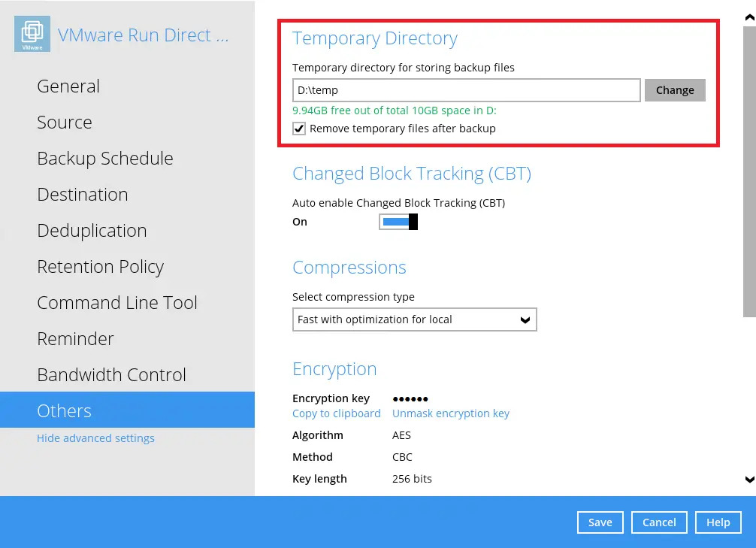The width and height of the screenshot is (756, 548).
Task: Click Unmask encryption key link
Action: coord(450,413)
